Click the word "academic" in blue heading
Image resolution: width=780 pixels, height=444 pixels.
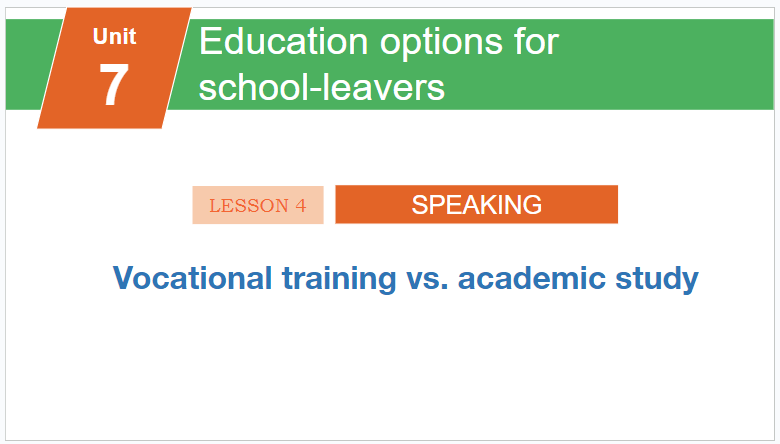(x=531, y=277)
